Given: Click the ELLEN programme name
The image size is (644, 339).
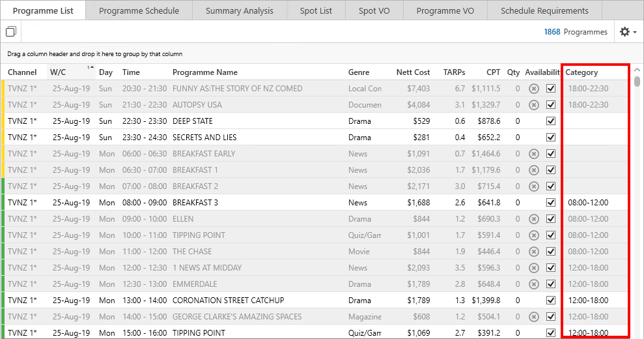Looking at the screenshot, I should pos(183,219).
